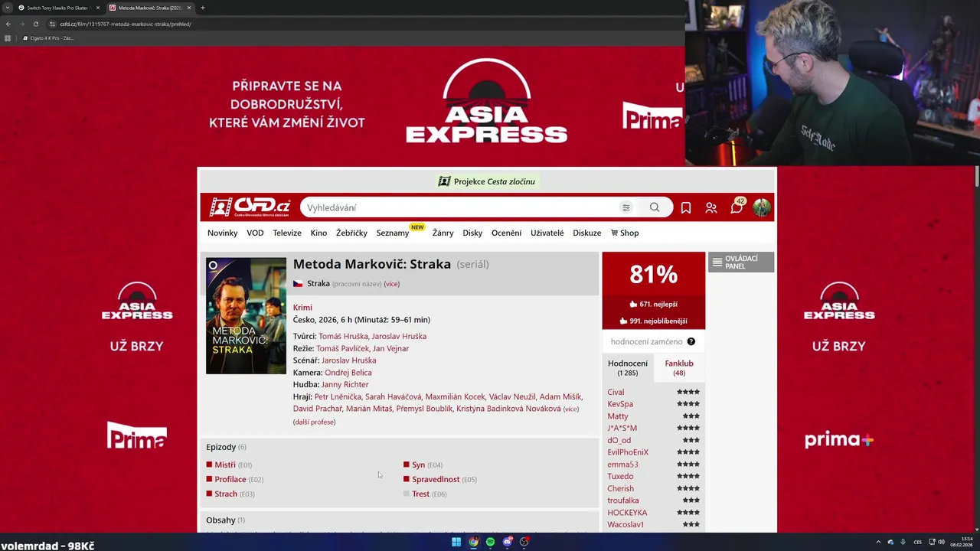Open the Ovládací panel menu
The image size is (980, 551).
(x=740, y=262)
